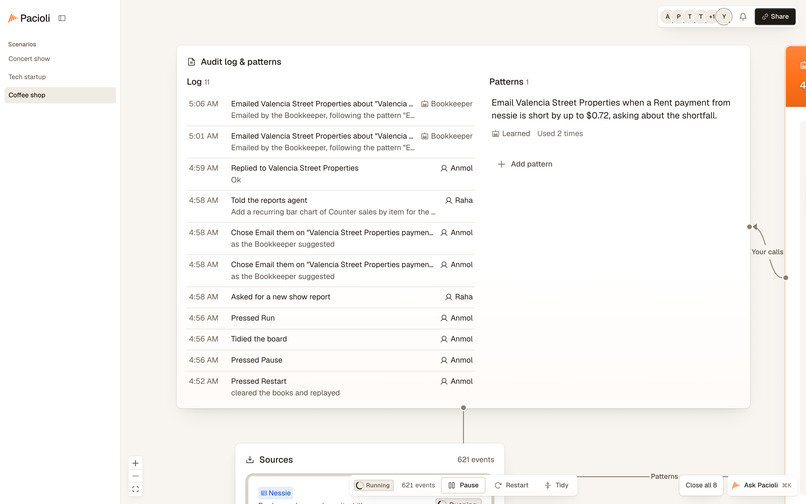The image size is (806, 504).
Task: Select the Coffee shop scenario
Action: 60,95
